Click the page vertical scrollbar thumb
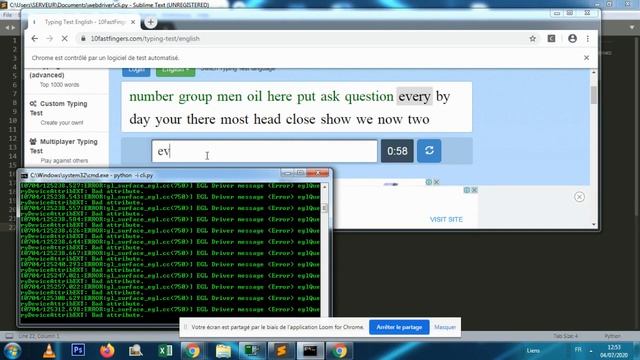Viewport: 640px width, 360px height. pos(593,95)
